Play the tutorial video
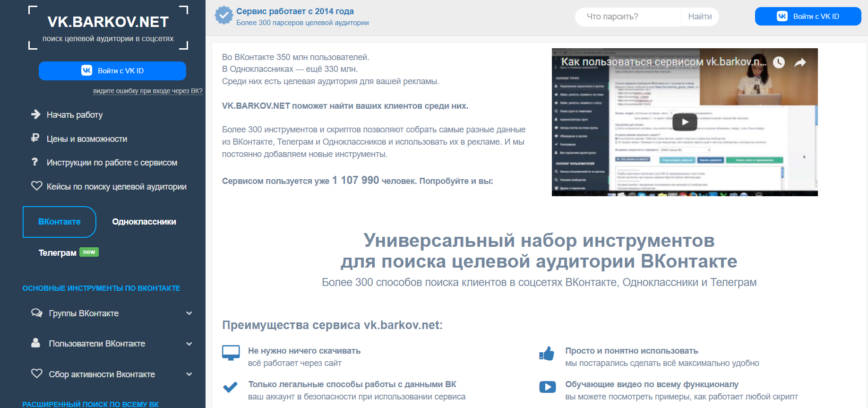This screenshot has width=868, height=408. (685, 122)
